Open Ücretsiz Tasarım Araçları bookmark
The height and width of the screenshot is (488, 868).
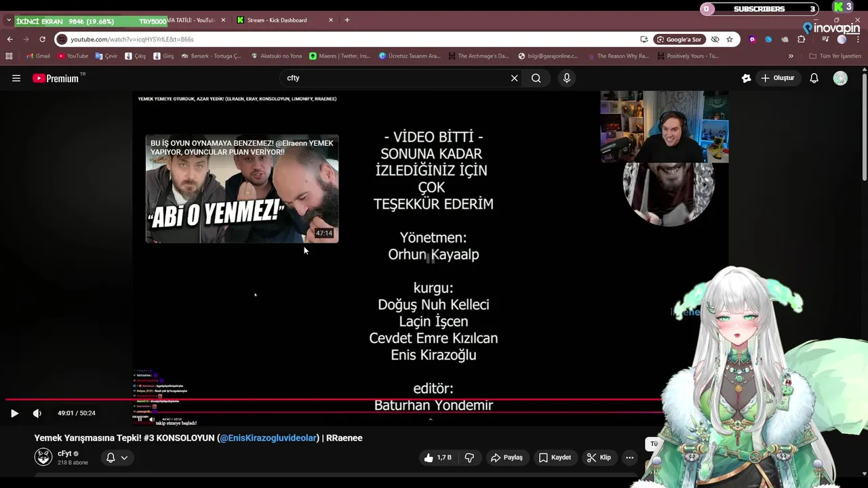pyautogui.click(x=410, y=56)
